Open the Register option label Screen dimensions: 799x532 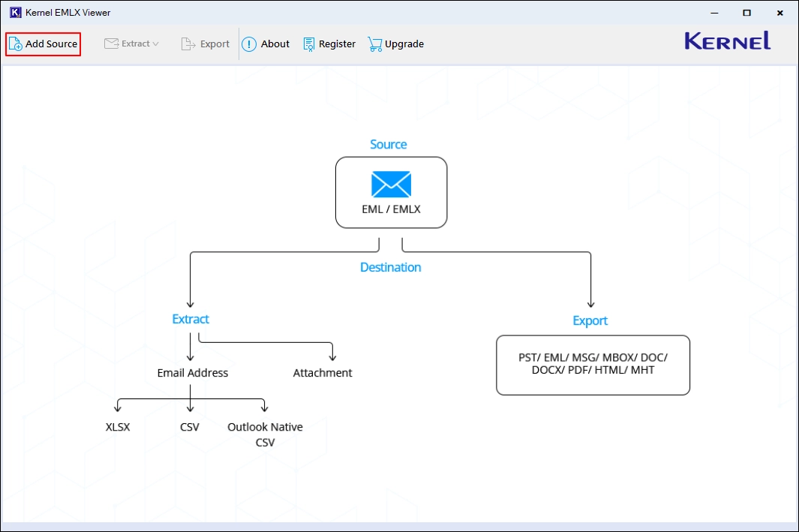click(337, 44)
